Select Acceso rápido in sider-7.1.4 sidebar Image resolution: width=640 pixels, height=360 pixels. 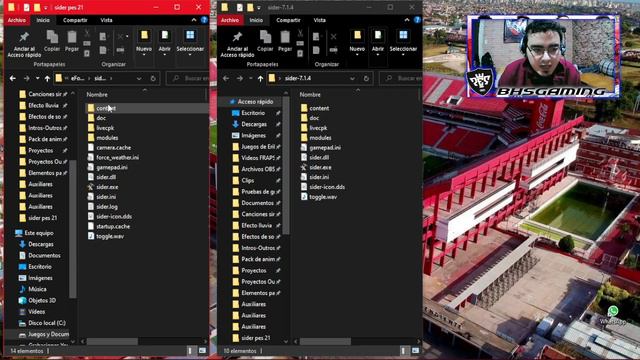(256, 102)
